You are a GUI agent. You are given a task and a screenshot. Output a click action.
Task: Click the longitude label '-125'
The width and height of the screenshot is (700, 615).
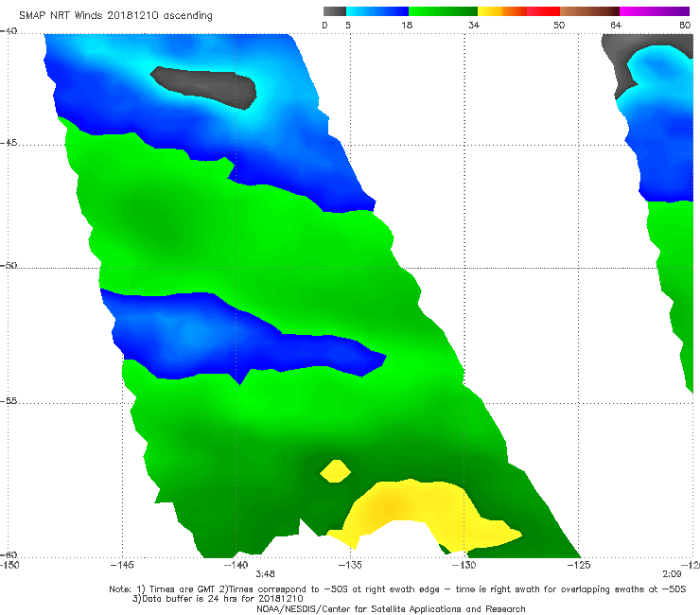click(579, 565)
